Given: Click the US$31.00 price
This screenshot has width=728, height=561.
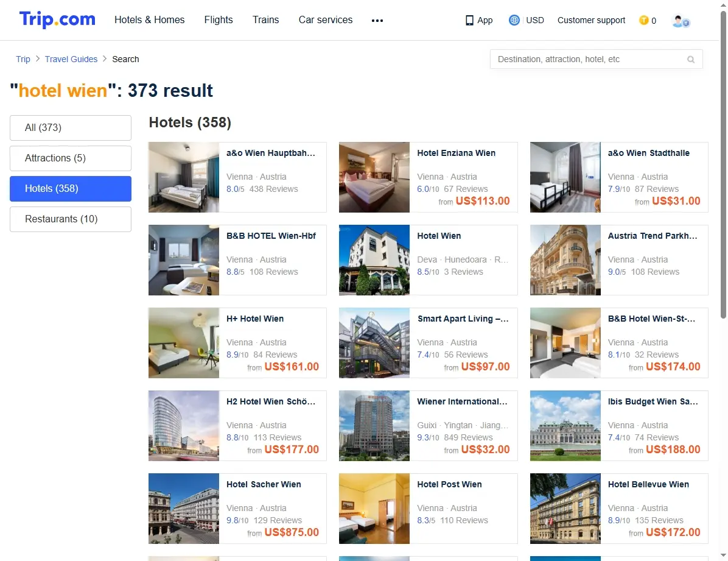Looking at the screenshot, I should point(676,201).
